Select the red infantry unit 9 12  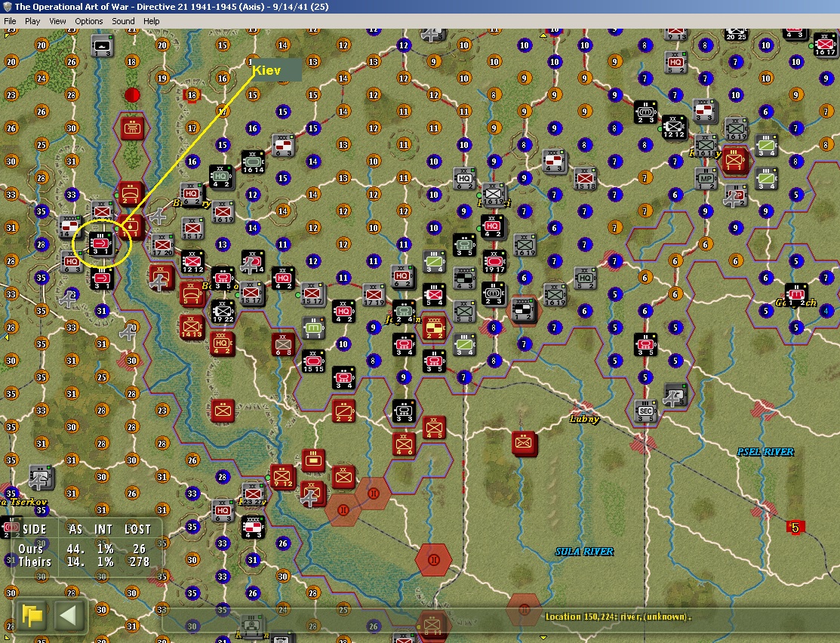(x=283, y=476)
